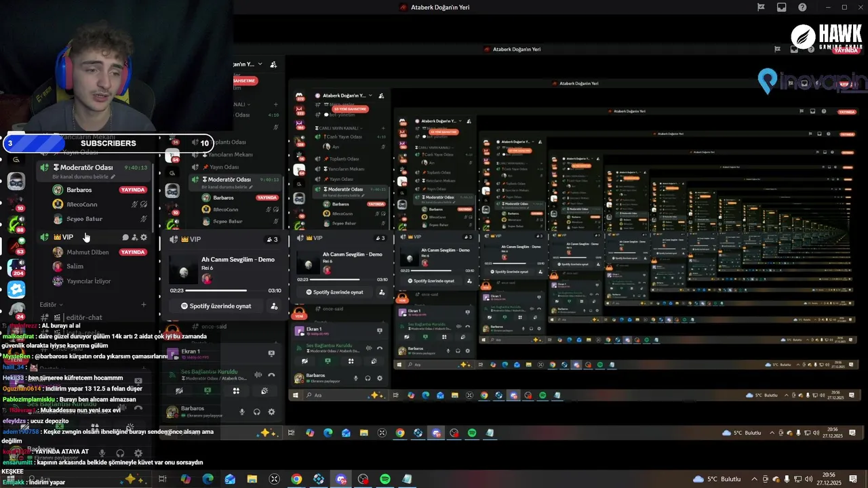
Task: Select the masked-face server icon in the server list
Action: 16,181
